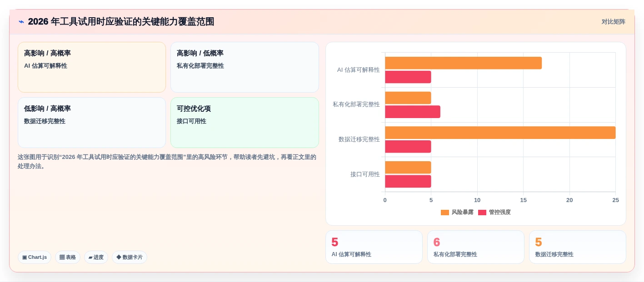This screenshot has height=282, width=644.
Task: Click the orange bar for 数据迁移完整性
Action: (x=500, y=133)
